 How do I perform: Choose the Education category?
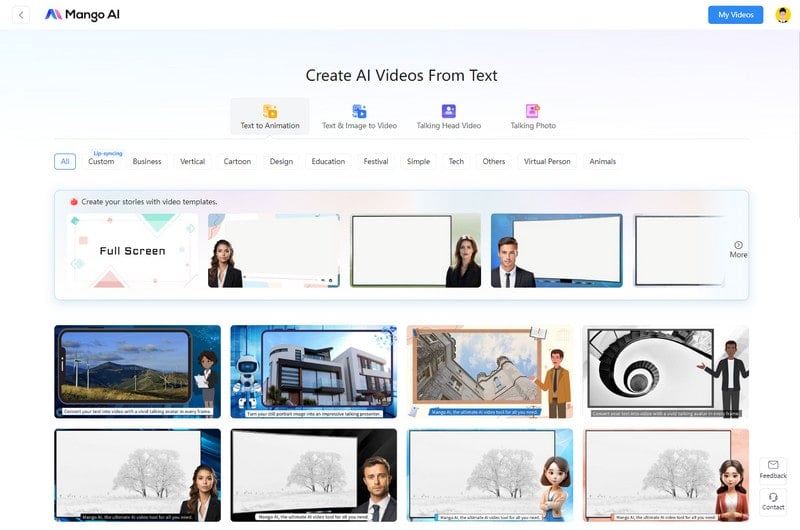328,161
